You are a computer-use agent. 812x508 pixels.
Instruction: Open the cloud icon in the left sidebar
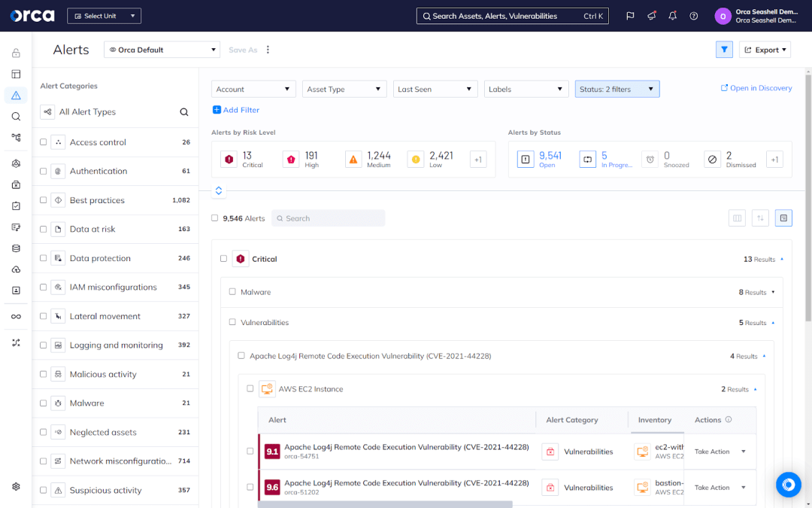tap(16, 269)
